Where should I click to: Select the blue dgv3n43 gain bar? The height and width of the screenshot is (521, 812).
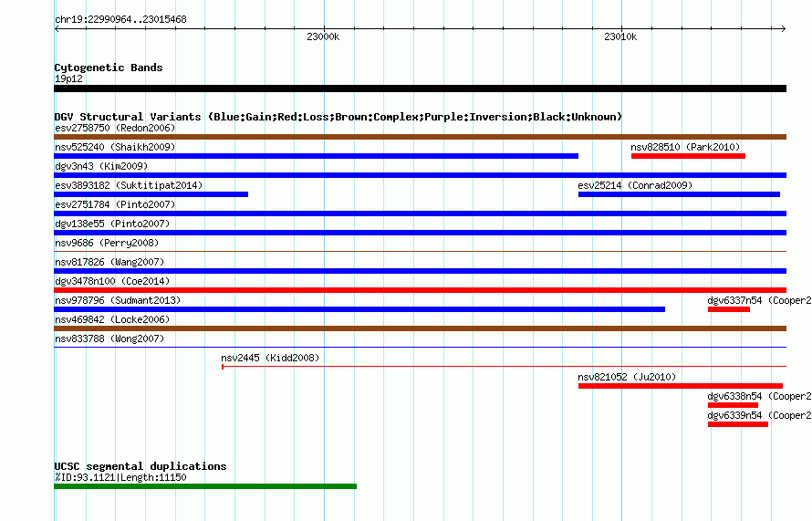pos(420,175)
